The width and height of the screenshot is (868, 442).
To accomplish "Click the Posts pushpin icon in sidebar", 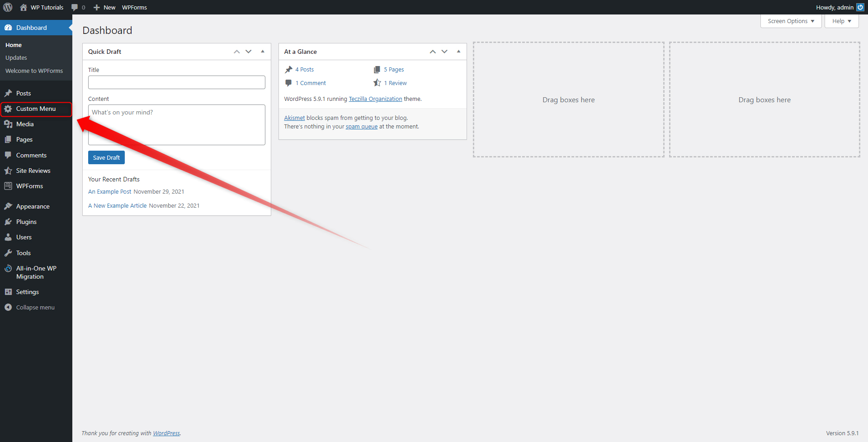I will pyautogui.click(x=8, y=93).
